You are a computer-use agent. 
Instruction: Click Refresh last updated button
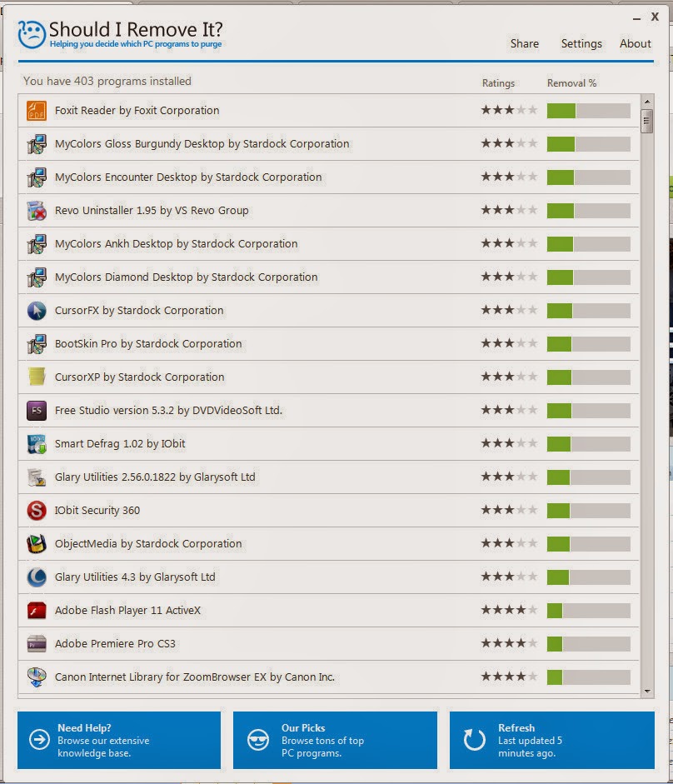pos(552,740)
